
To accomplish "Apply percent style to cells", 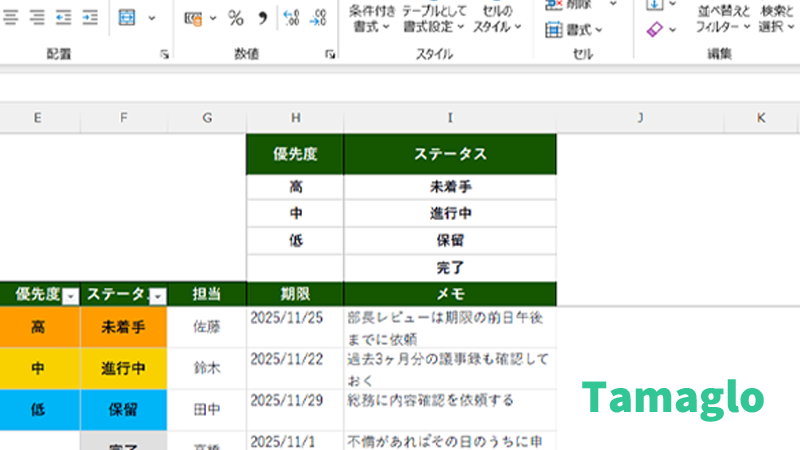I will point(236,18).
